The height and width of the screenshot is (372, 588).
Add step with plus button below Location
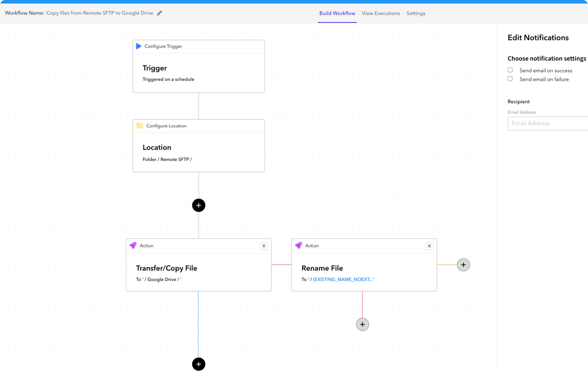pos(199,205)
